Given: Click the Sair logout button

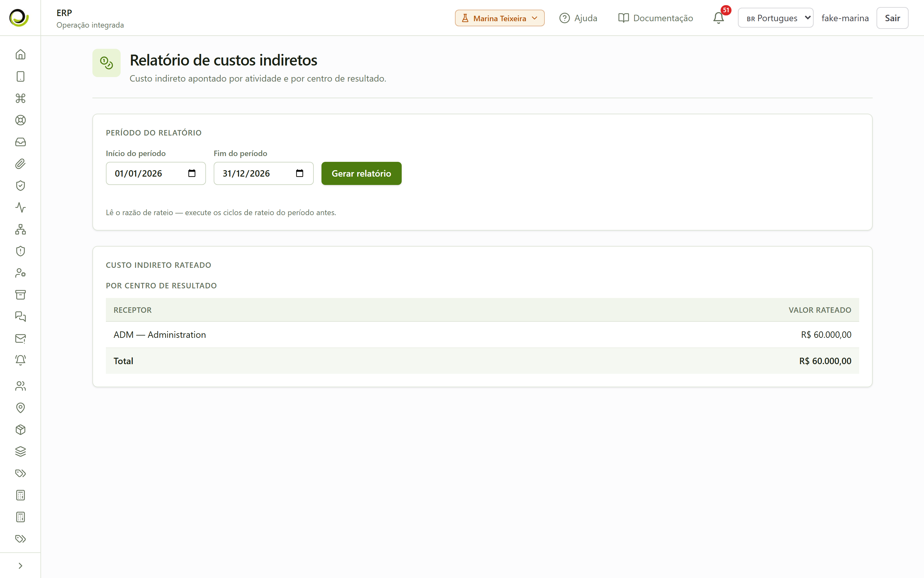Looking at the screenshot, I should point(892,18).
